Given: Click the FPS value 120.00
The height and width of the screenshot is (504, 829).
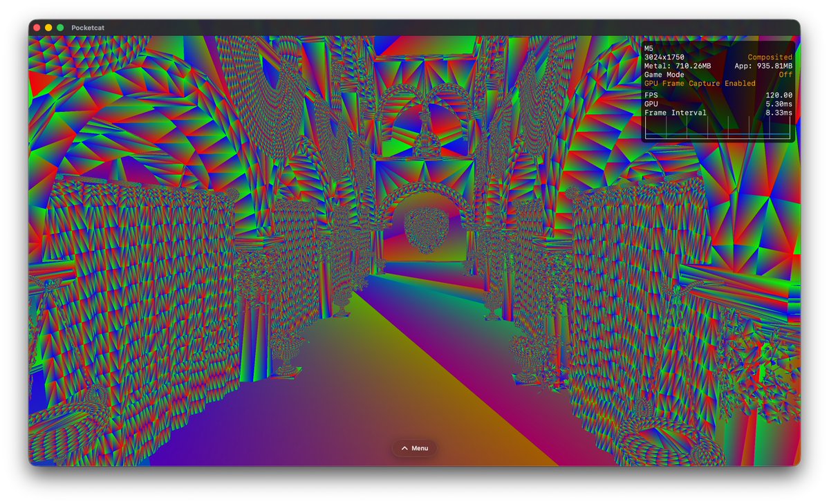Looking at the screenshot, I should tap(779, 95).
